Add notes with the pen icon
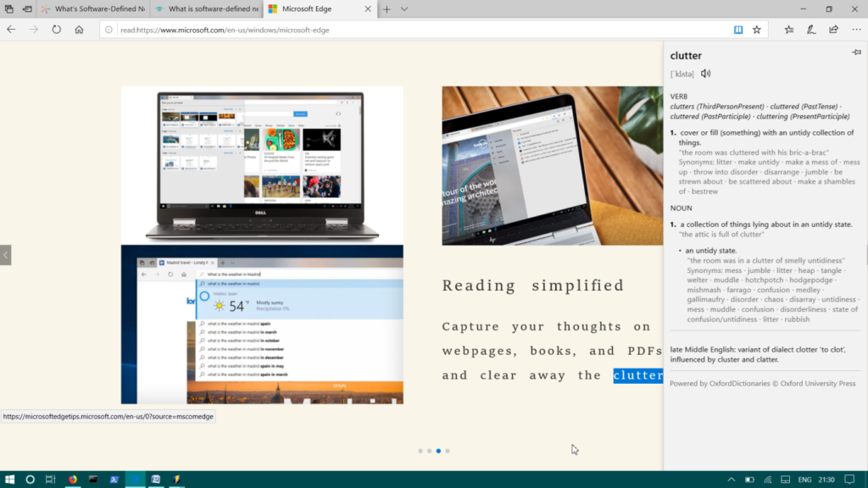Image resolution: width=868 pixels, height=488 pixels. (811, 30)
